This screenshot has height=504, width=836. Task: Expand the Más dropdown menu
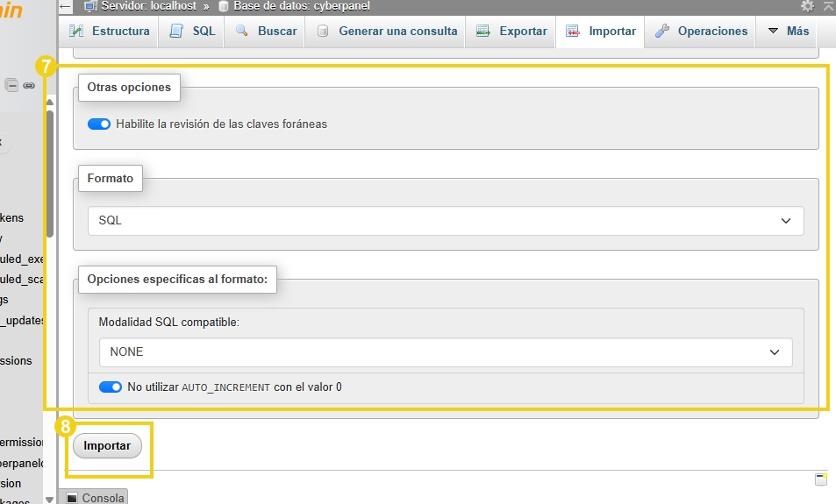pos(788,31)
